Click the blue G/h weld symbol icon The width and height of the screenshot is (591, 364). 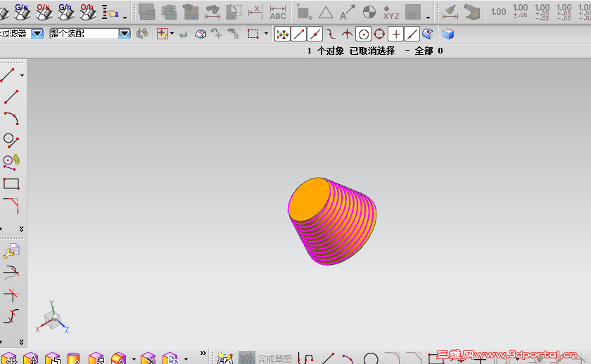pos(65,12)
